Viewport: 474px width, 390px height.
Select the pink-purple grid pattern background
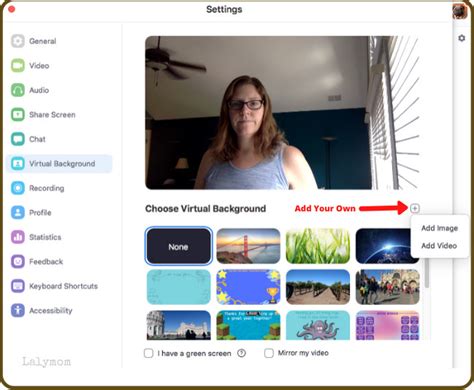click(388, 325)
